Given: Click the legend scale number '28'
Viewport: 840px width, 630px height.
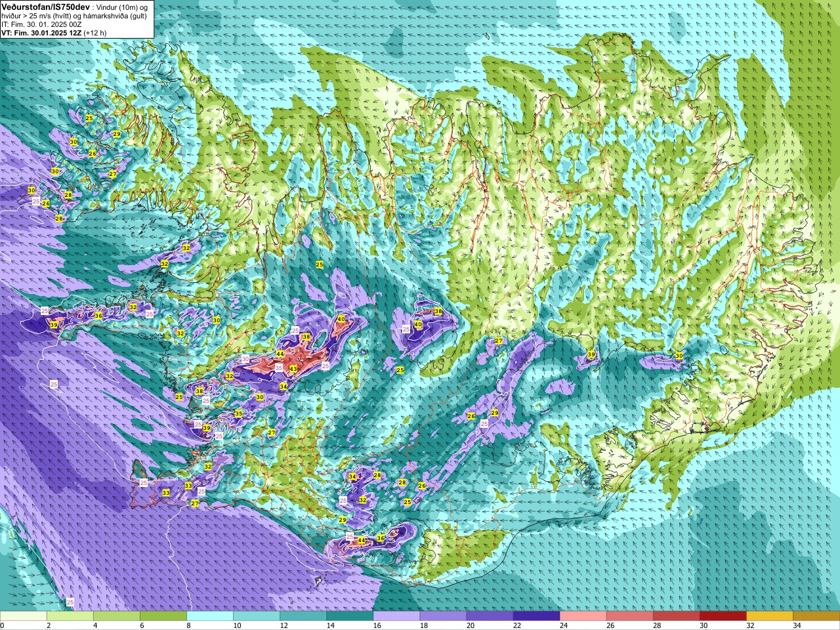Looking at the screenshot, I should [x=657, y=625].
